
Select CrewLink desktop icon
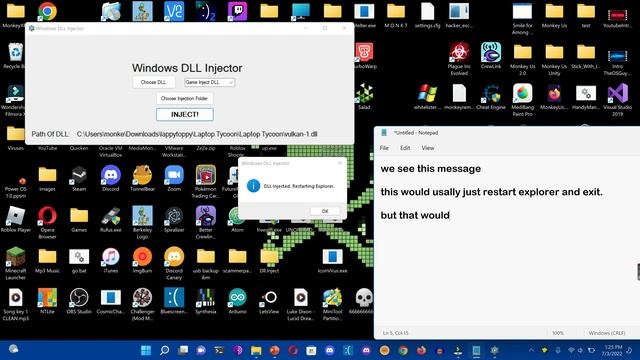click(491, 56)
